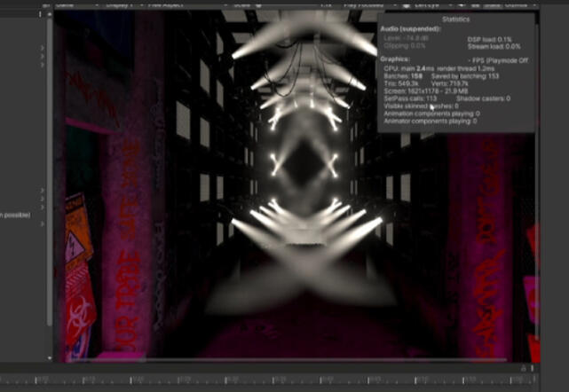The image size is (569, 392).
Task: Click the Game view Scale slider
Action: tap(287, 5)
